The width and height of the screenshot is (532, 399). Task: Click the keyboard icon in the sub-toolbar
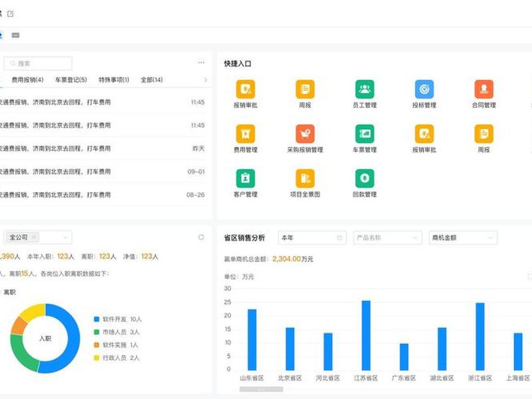coord(15,35)
